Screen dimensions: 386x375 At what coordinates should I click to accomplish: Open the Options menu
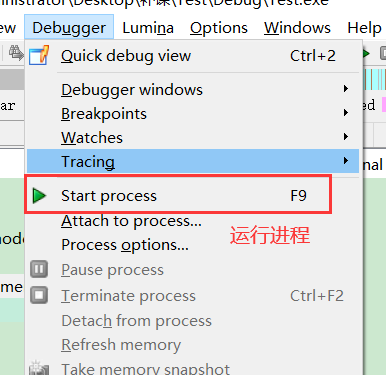click(x=219, y=28)
